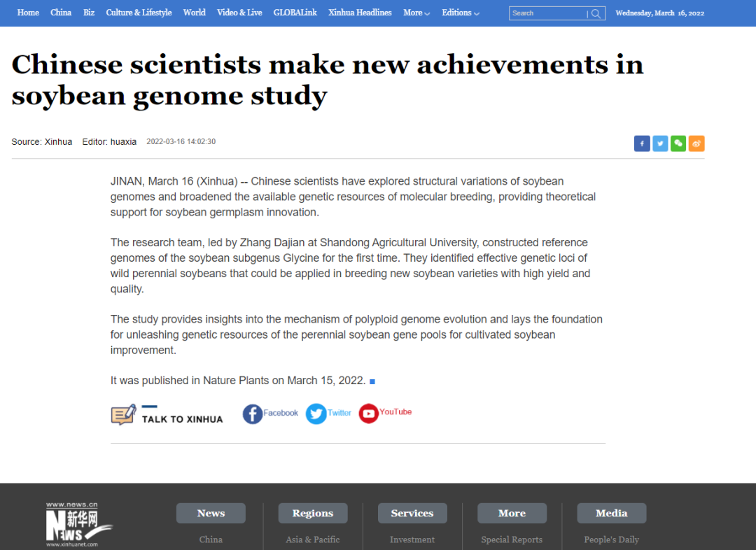
Task: Expand the More dropdown in navigation
Action: click(416, 13)
